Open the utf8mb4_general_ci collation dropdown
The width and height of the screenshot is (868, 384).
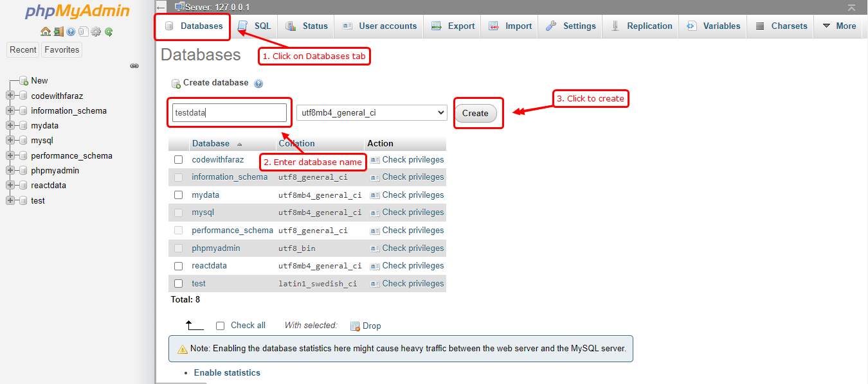(x=371, y=112)
